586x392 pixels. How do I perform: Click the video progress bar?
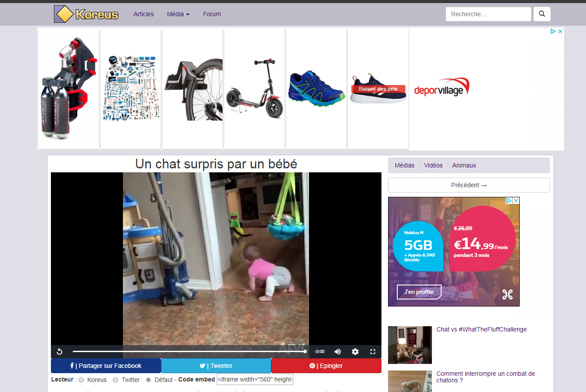tap(189, 352)
